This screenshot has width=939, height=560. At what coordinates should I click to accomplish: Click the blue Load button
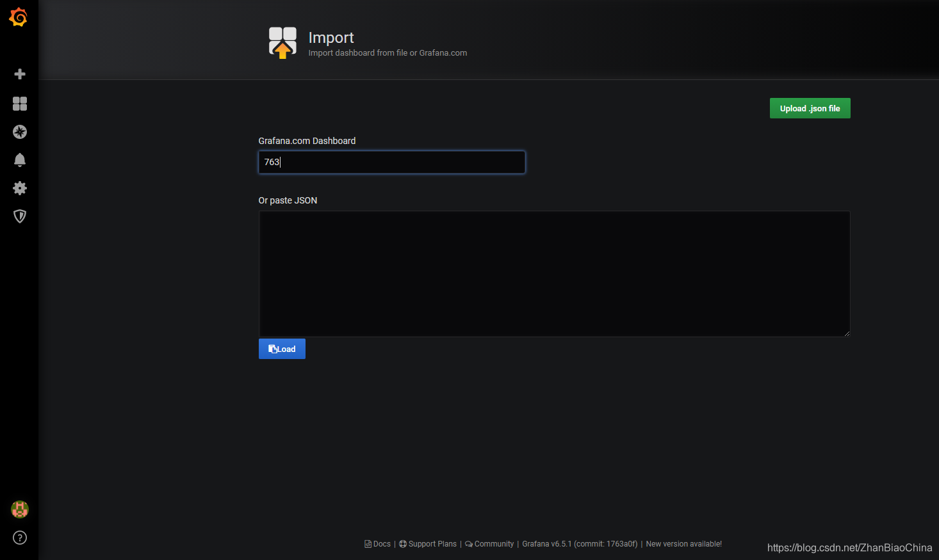282,349
